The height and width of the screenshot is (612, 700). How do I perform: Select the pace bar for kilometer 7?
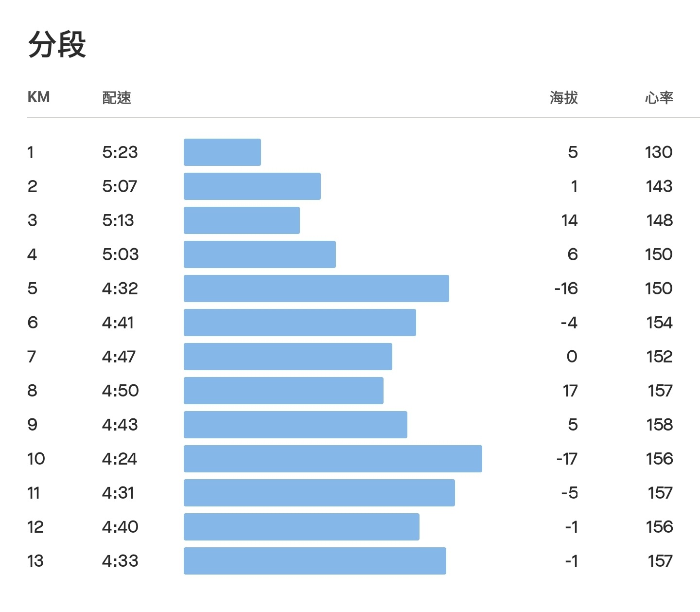tap(288, 357)
